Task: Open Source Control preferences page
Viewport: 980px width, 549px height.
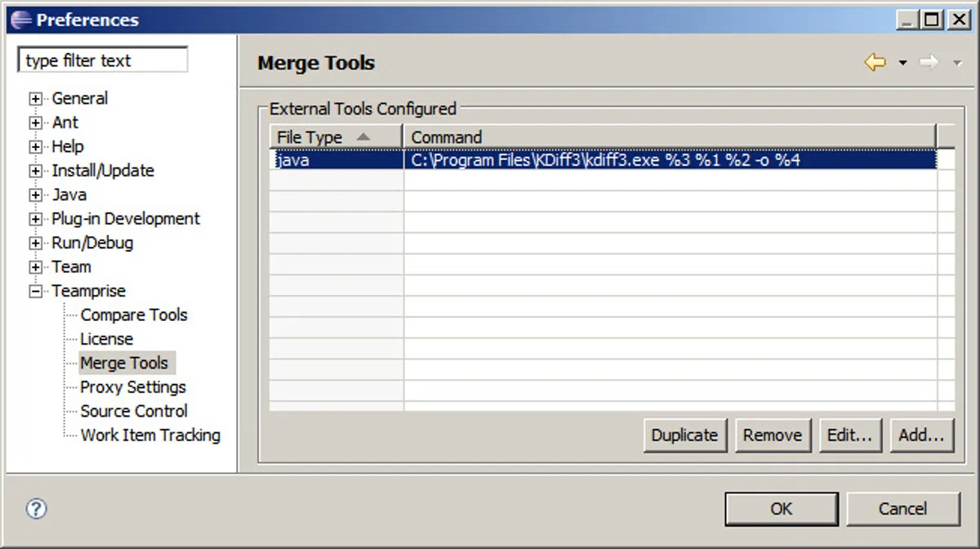Action: point(134,411)
